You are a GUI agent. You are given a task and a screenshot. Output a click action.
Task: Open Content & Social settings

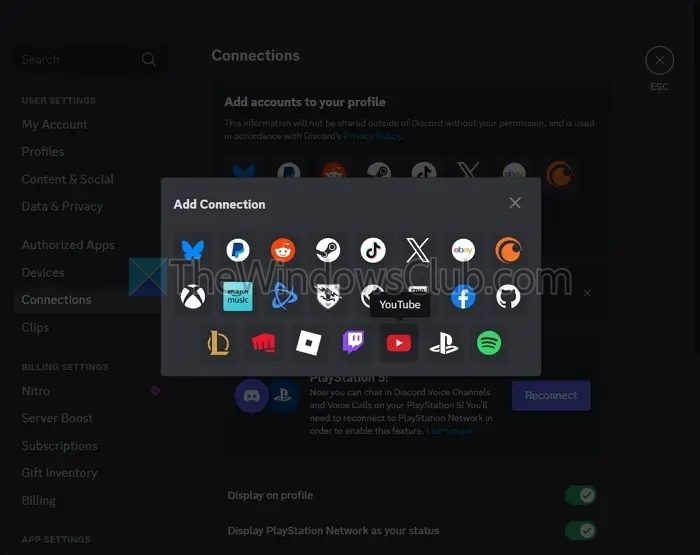[67, 179]
